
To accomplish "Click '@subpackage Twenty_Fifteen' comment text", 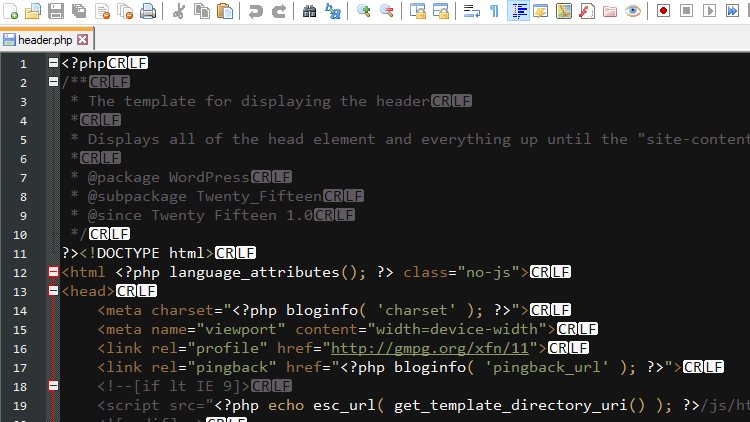I will click(205, 197).
